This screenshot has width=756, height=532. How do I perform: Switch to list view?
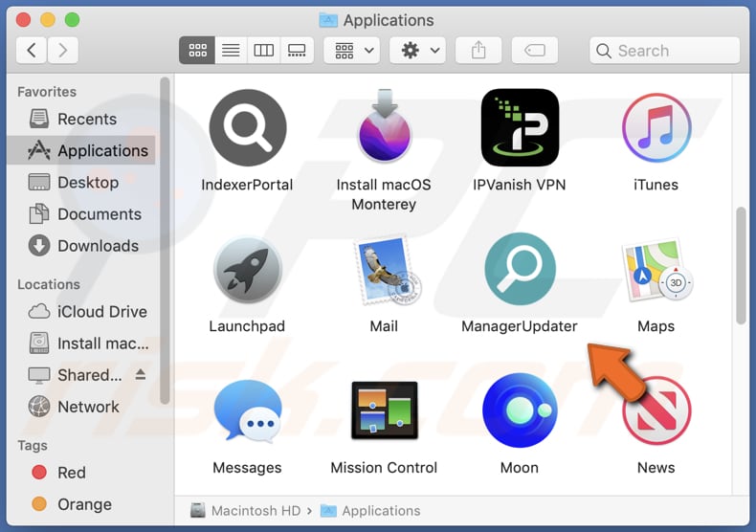pyautogui.click(x=231, y=50)
